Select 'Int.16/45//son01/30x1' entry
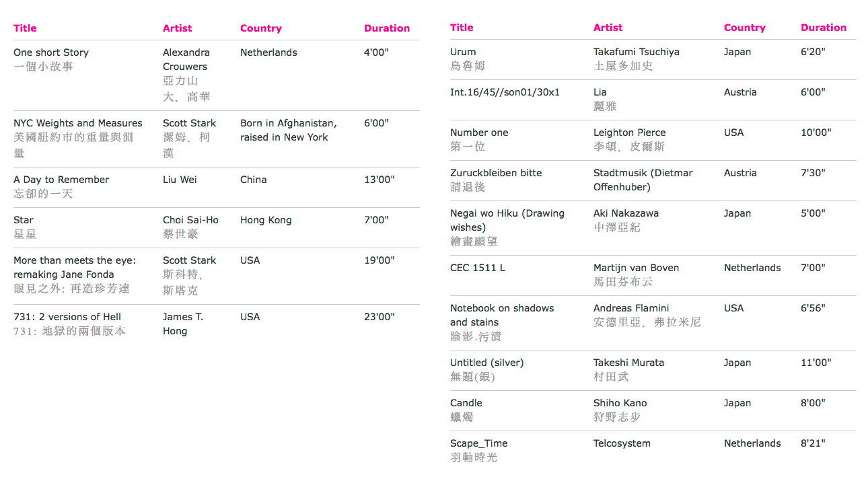 click(x=505, y=92)
